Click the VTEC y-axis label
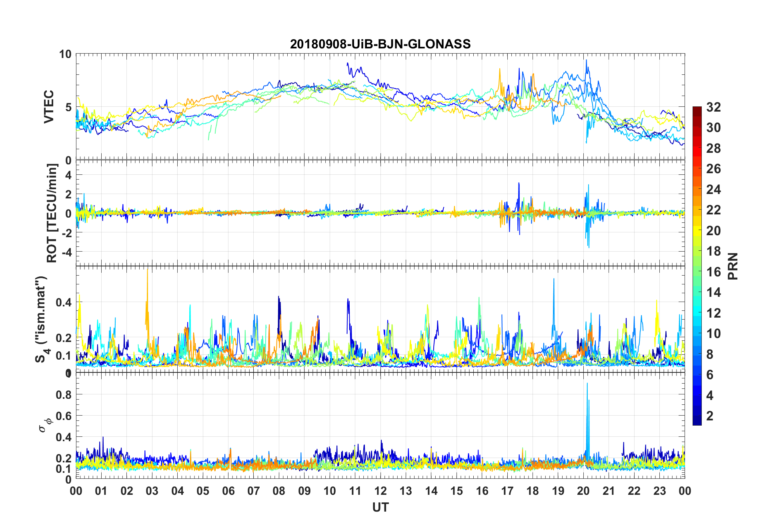This screenshot has height=532, width=761. [48, 107]
